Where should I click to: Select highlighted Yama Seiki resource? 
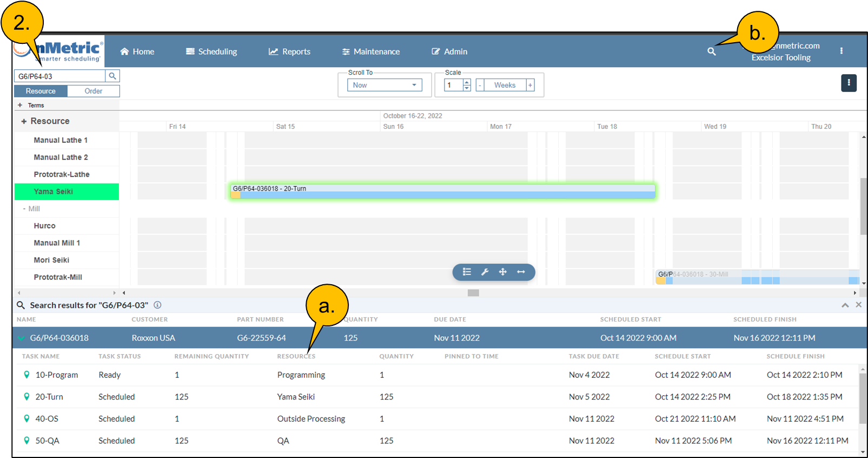tap(67, 192)
